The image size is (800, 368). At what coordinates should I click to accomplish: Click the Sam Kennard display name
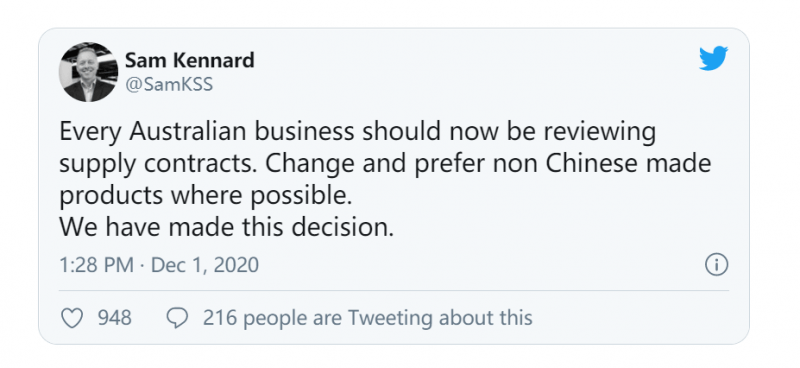190,61
